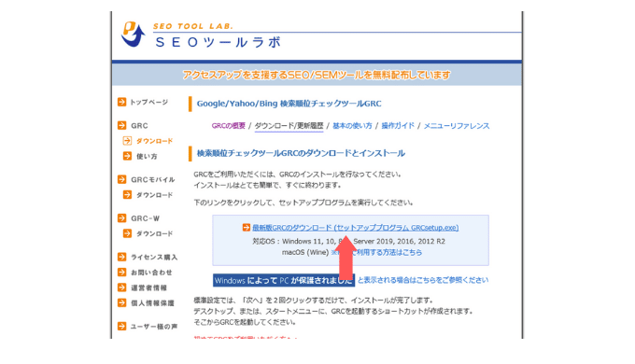This screenshot has height=364, width=635.
Task: Click the SEOツールラボ site title
Action: 218,42
